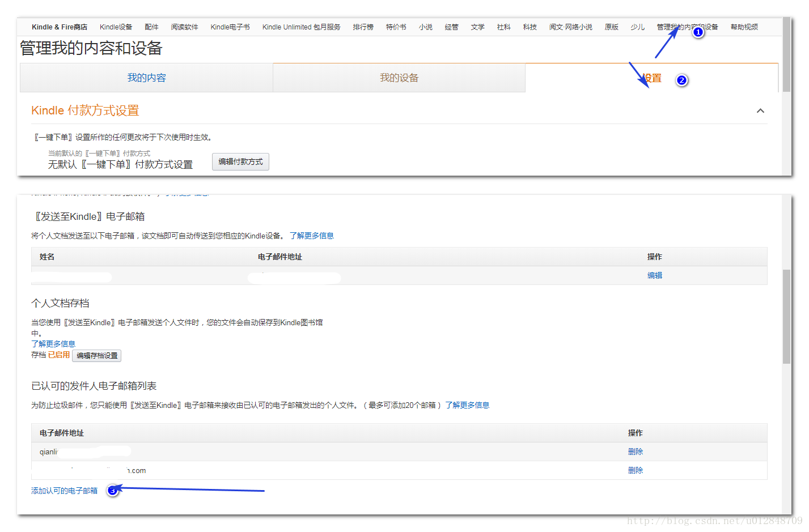The image size is (809, 532).
Task: Open 少儿 category
Action: 637,27
